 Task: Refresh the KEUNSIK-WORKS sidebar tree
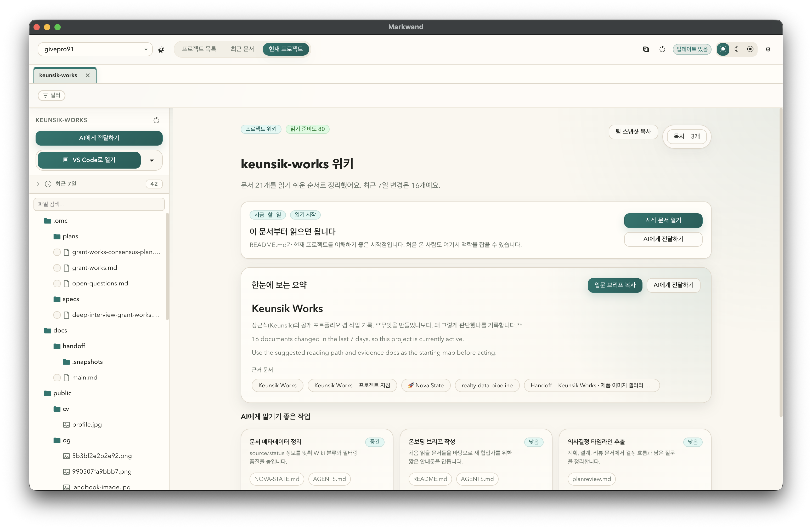point(156,120)
